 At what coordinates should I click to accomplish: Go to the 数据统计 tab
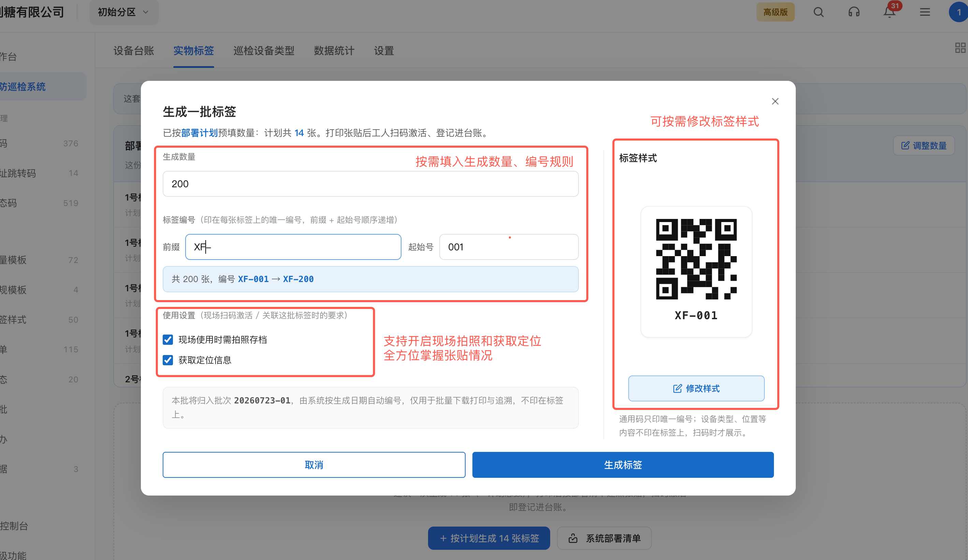point(334,51)
